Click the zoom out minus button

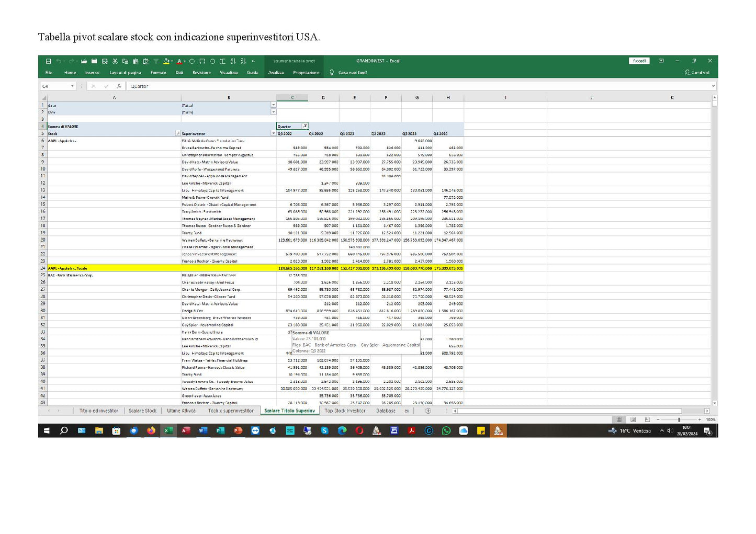[x=658, y=419]
